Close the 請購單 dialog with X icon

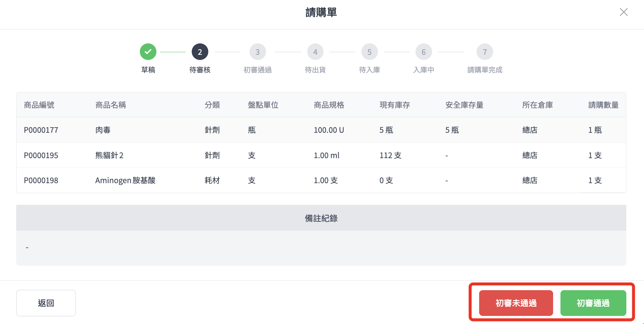[623, 12]
